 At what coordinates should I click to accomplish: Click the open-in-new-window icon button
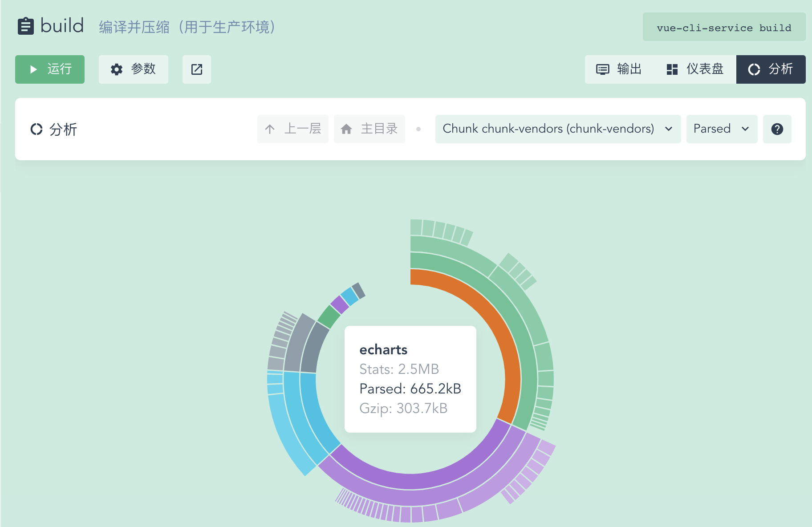coord(197,69)
